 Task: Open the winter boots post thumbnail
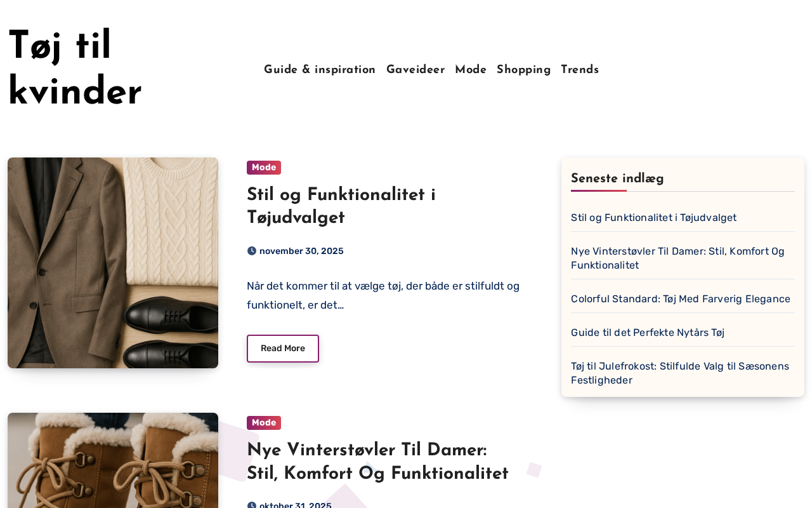coord(113,460)
